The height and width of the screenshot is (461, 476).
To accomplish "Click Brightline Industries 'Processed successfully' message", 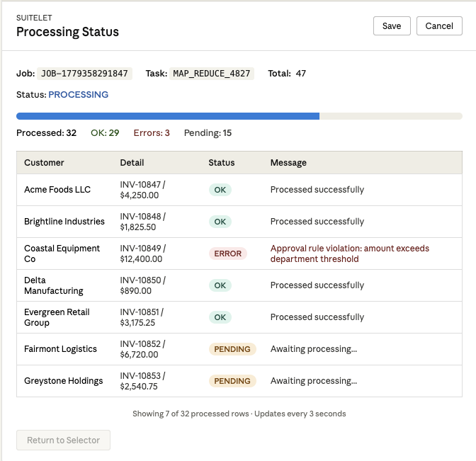I will click(317, 222).
